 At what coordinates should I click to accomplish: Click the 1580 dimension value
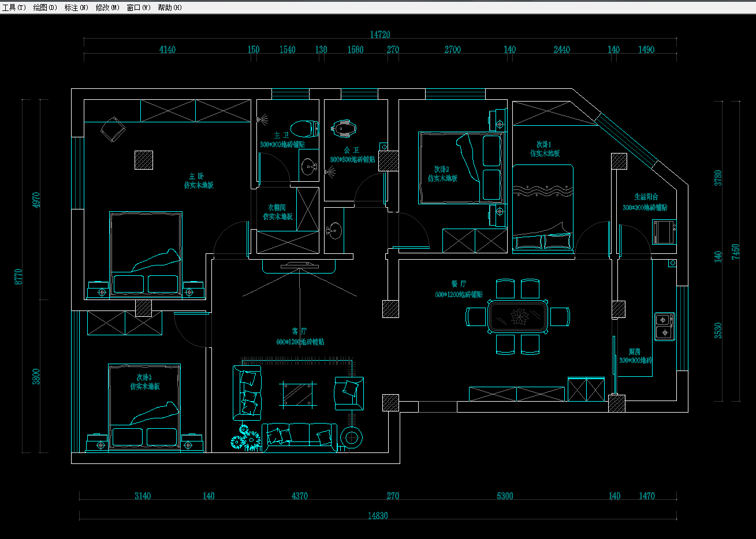coord(356,50)
